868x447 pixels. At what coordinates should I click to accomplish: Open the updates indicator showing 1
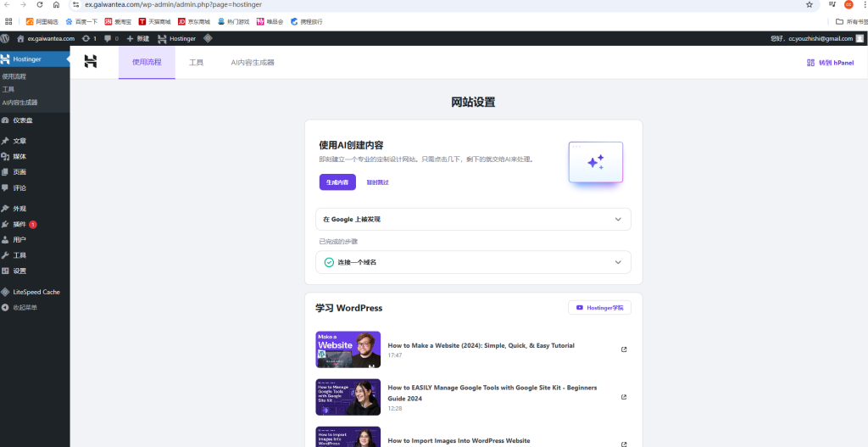pos(89,38)
